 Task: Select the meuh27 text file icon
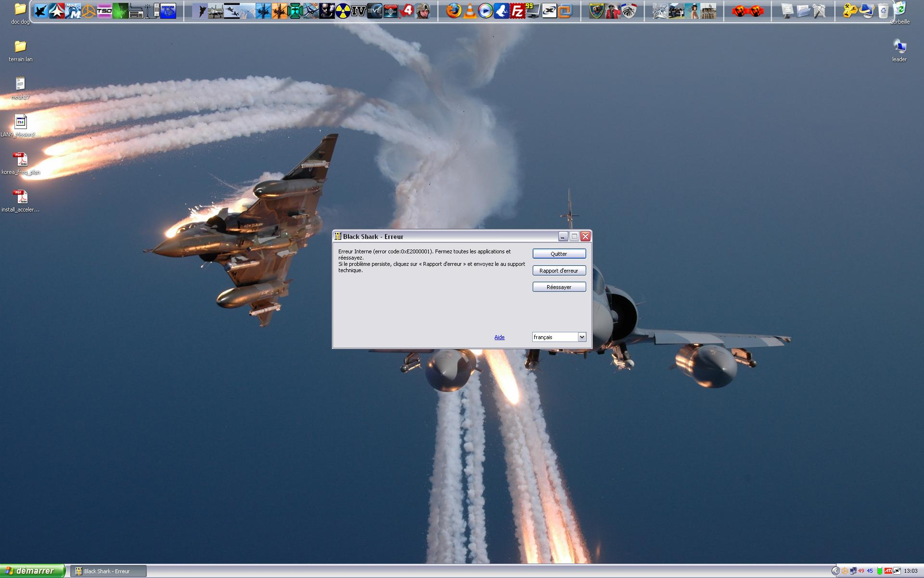coord(20,88)
